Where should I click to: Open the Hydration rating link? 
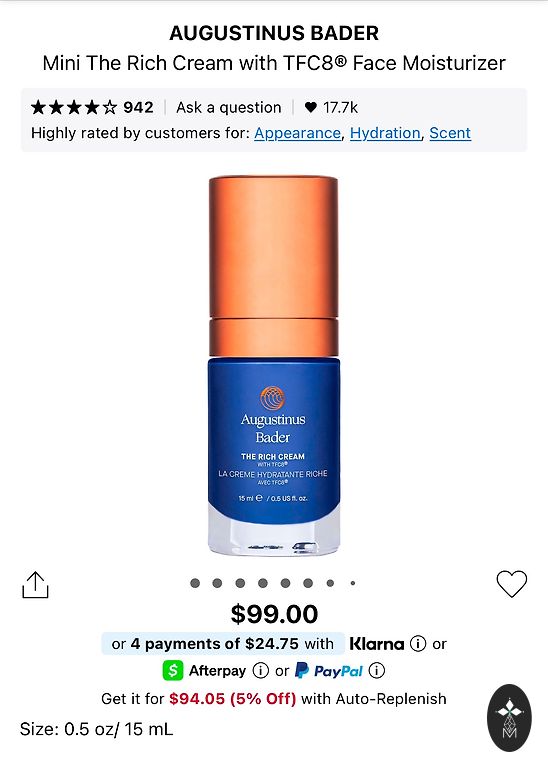coord(385,133)
